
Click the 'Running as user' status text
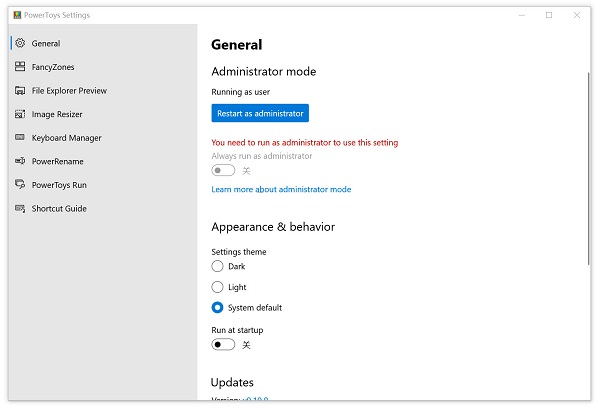pyautogui.click(x=241, y=92)
